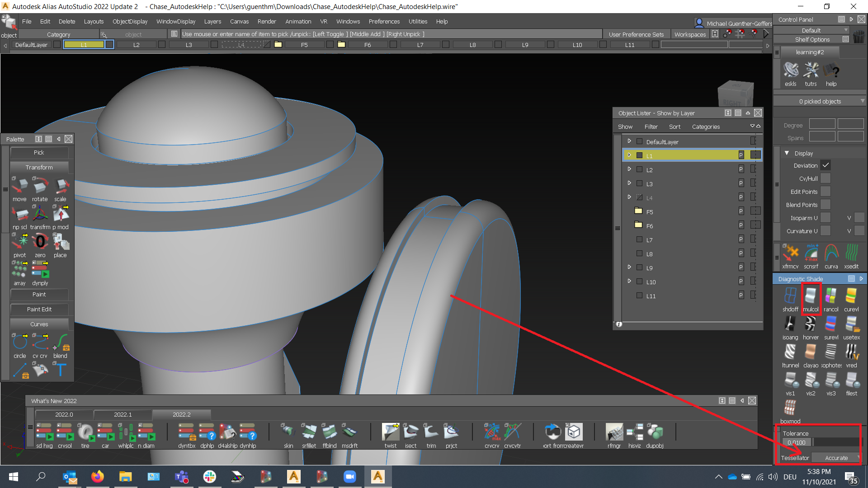Image resolution: width=868 pixels, height=488 pixels.
Task: Open the Tessellator Accurate dropdown
Action: point(835,457)
